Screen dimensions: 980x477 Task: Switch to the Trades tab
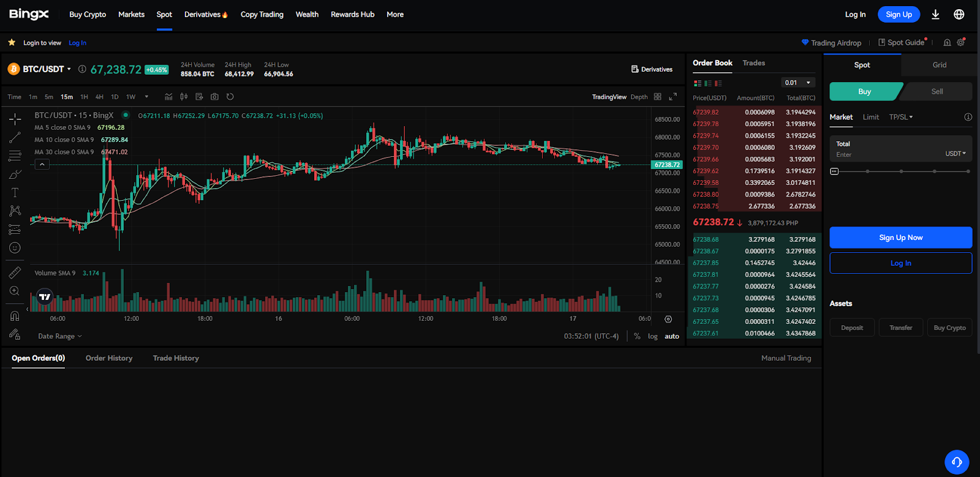753,63
